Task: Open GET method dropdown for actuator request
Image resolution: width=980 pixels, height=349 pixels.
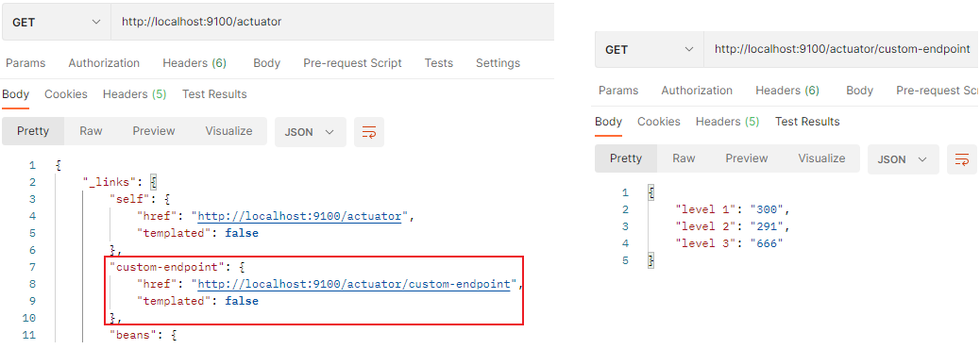Action: tap(56, 22)
